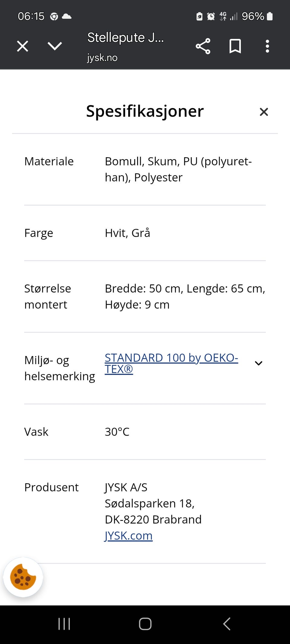This screenshot has height=644, width=290.
Task: Dismiss the Spesifikasjoner panel with X
Action: click(264, 112)
